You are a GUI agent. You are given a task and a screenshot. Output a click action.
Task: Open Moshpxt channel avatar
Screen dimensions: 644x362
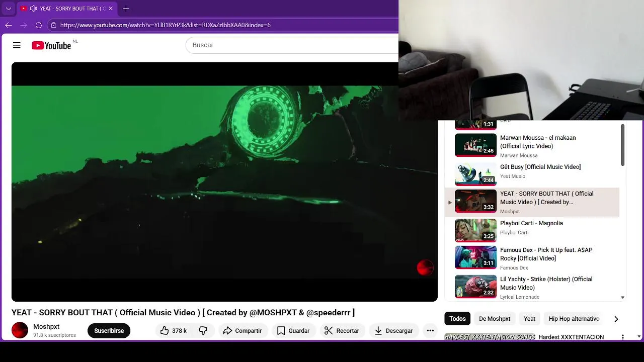[x=20, y=330]
